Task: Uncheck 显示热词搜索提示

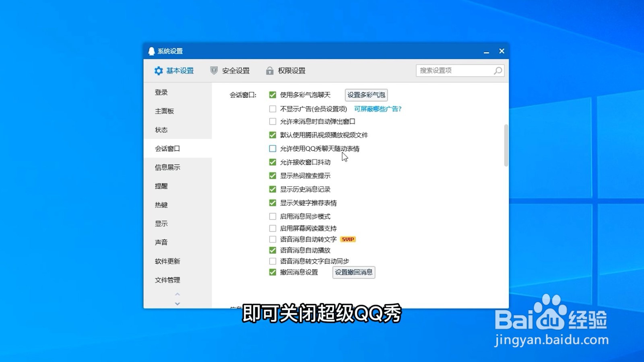Action: (x=272, y=176)
